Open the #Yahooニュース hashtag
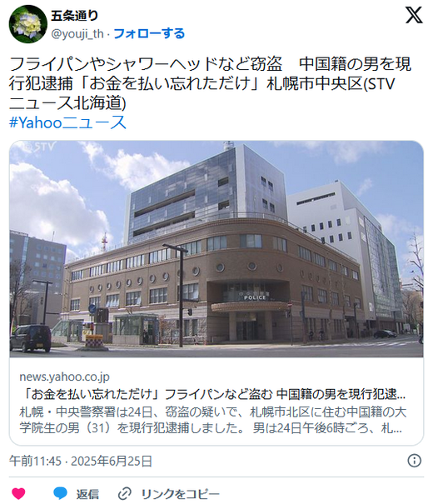Viewport: 433px width, 504px height. (68, 122)
